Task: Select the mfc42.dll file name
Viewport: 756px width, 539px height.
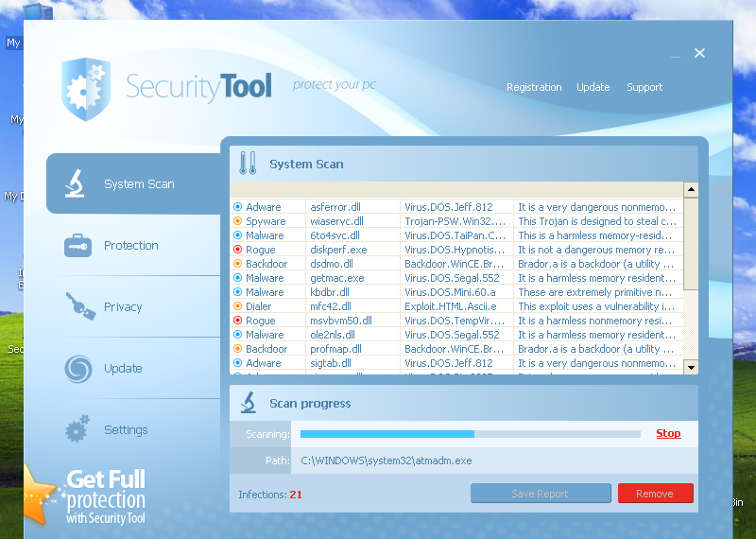Action: [331, 306]
